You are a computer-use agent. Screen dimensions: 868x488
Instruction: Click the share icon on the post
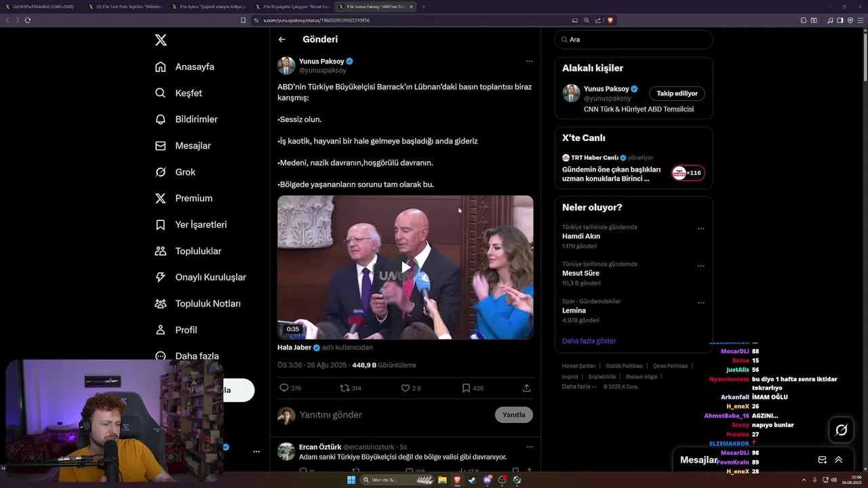click(526, 388)
